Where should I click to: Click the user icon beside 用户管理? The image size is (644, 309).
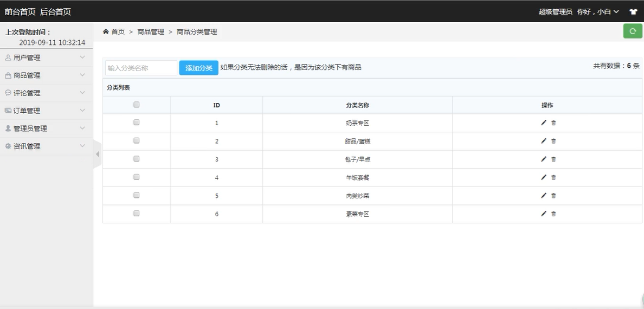[x=8, y=57]
